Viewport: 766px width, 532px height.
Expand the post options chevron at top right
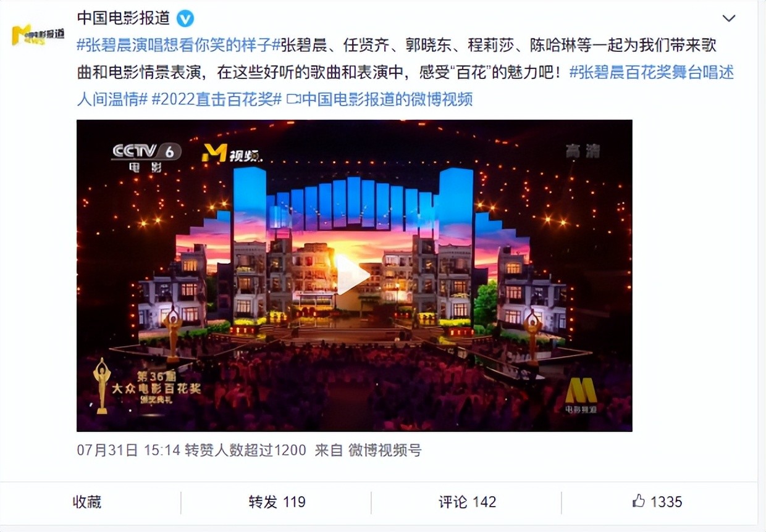729,19
